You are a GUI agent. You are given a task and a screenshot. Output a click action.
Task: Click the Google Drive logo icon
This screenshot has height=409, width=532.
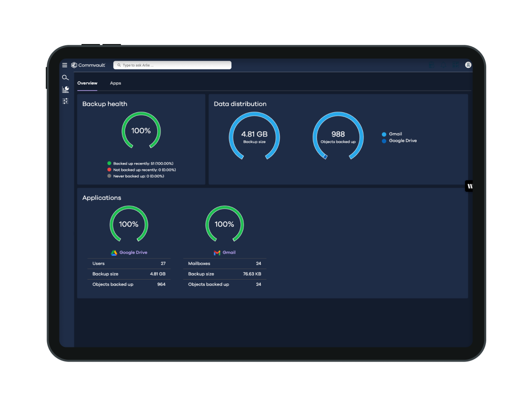[x=114, y=253]
